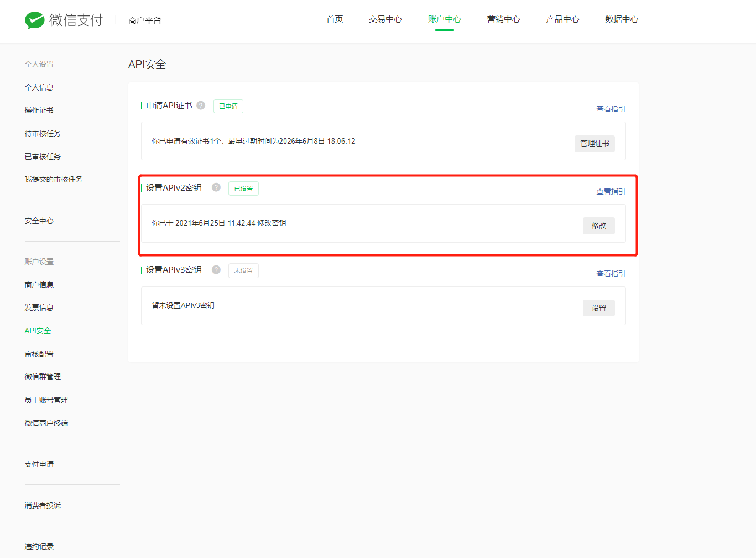
Task: Select API安全 in the sidebar
Action: [x=38, y=330]
